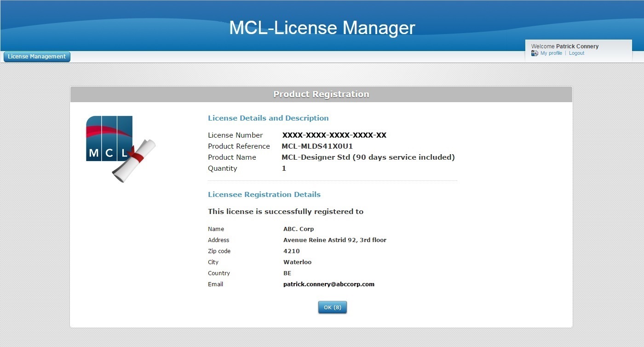Click the License Details and Description heading

[x=268, y=118]
